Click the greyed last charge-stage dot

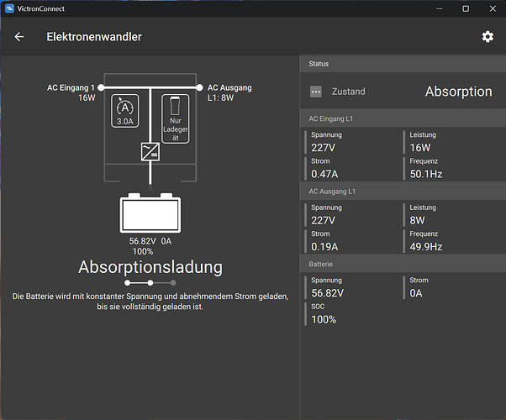pos(173,283)
